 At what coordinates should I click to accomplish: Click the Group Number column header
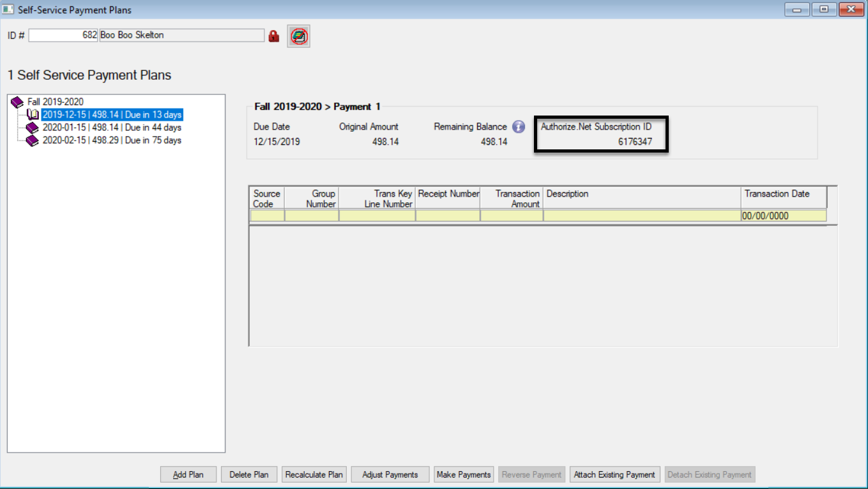click(x=311, y=199)
